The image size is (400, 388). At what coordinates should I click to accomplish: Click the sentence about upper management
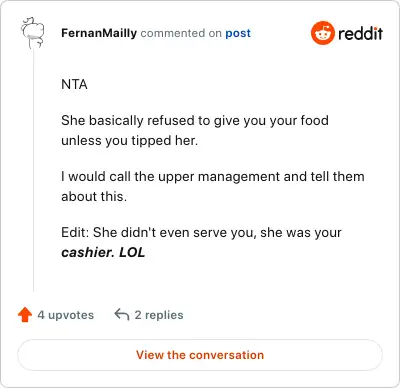(213, 186)
